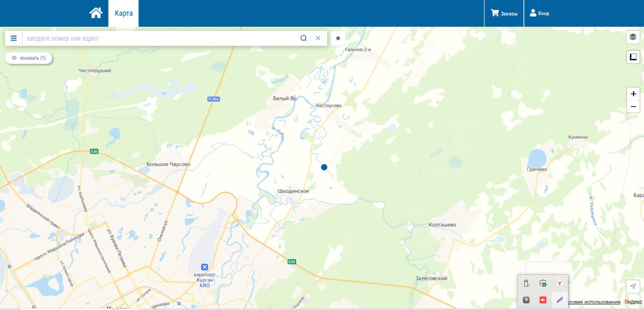This screenshot has width=644, height=310.
Task: Zoom in on the map
Action: click(x=633, y=93)
